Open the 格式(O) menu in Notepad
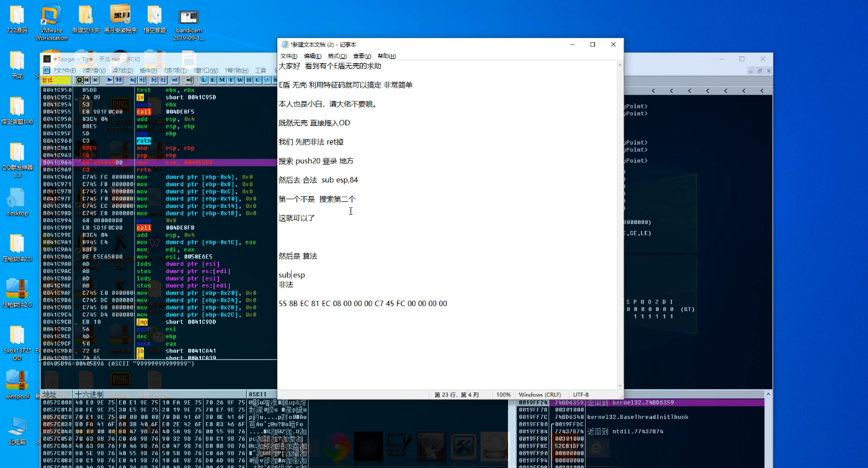The width and height of the screenshot is (868, 468). click(x=337, y=56)
